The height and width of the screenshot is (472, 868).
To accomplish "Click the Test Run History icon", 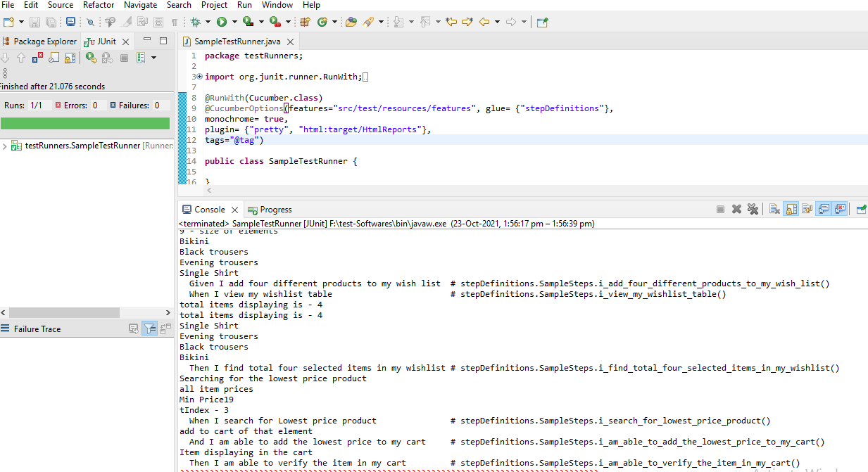I will 141,58.
